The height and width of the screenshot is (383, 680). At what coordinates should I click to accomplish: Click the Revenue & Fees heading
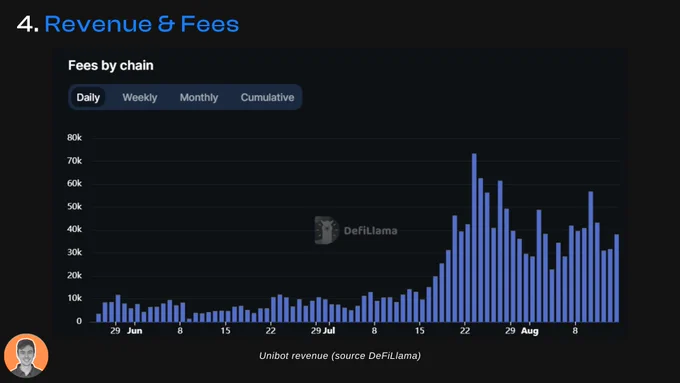[141, 24]
